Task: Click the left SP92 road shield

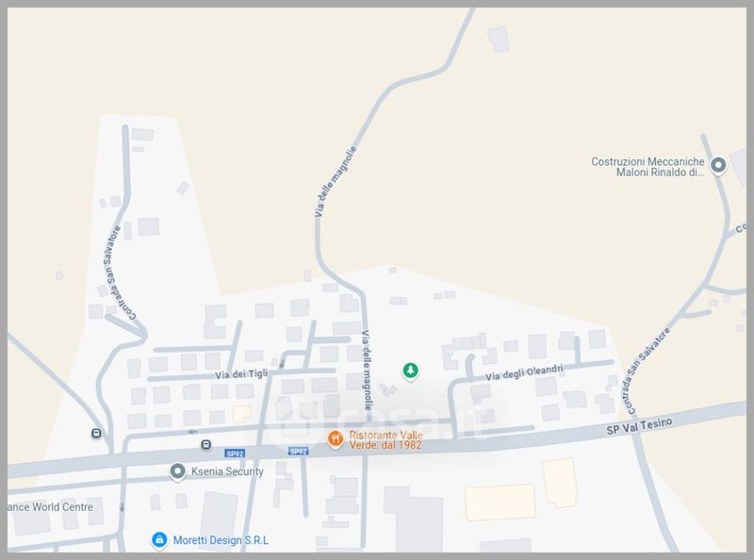Action: click(235, 453)
